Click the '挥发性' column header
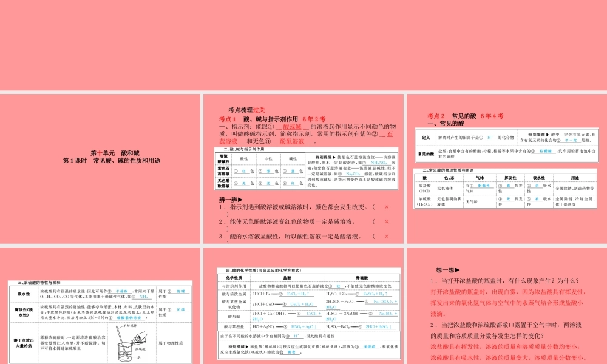This screenshot has width=607, height=364. 510,178
